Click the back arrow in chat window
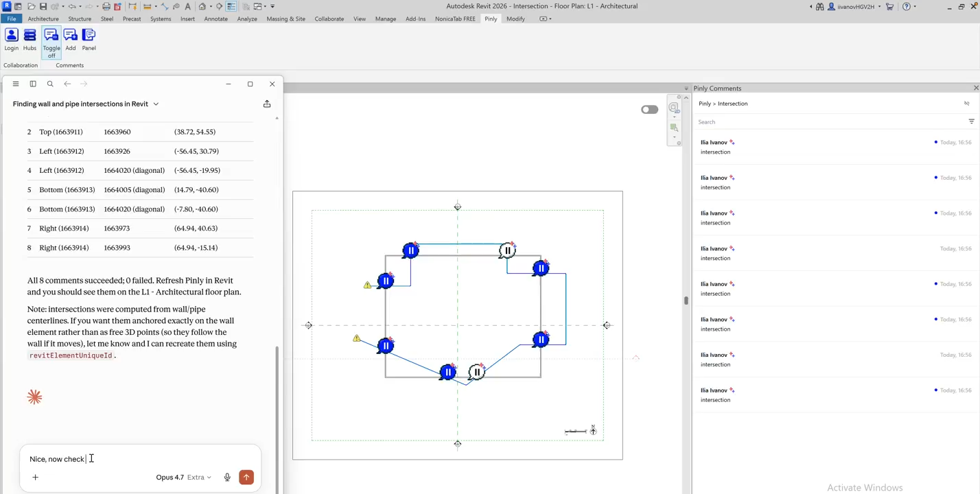This screenshot has height=494, width=980. pyautogui.click(x=67, y=84)
